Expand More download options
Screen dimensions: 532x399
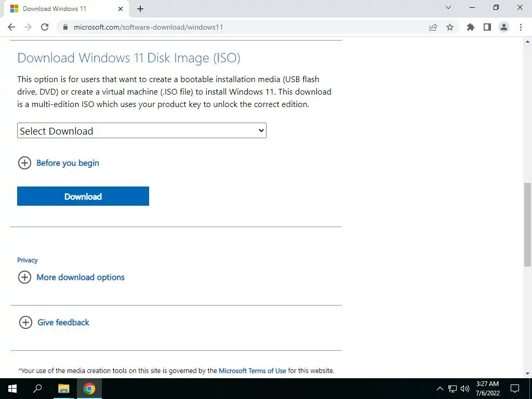(71, 277)
